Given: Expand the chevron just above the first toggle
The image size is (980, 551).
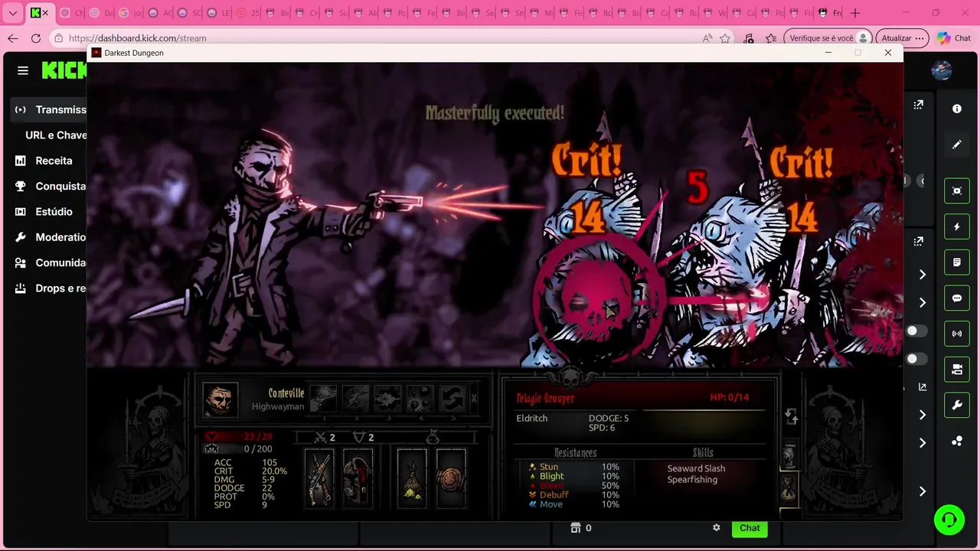Looking at the screenshot, I should (x=923, y=303).
